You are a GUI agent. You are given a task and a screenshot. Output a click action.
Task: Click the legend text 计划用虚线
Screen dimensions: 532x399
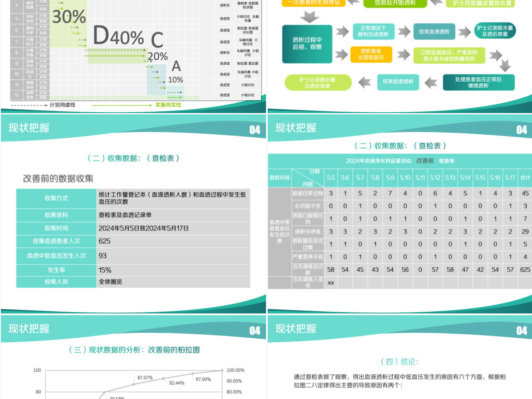point(63,105)
